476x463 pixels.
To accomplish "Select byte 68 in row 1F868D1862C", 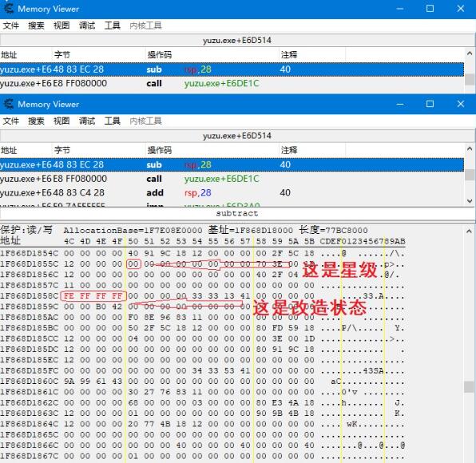I will (x=133, y=402).
